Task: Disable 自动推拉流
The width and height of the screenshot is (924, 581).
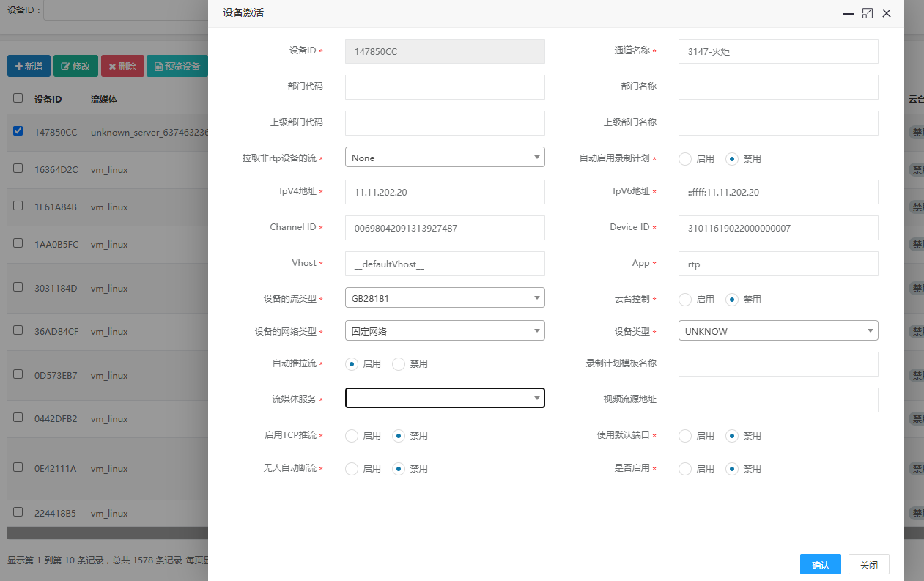Action: pos(399,363)
